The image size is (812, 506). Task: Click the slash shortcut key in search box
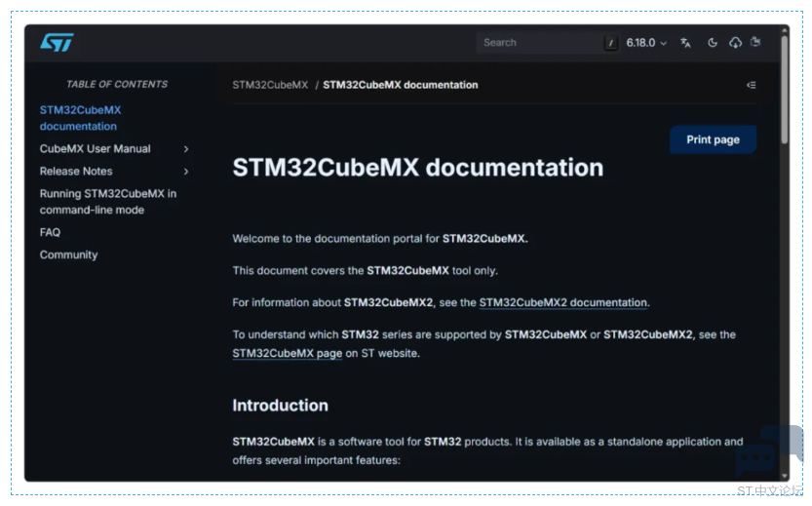pos(611,43)
